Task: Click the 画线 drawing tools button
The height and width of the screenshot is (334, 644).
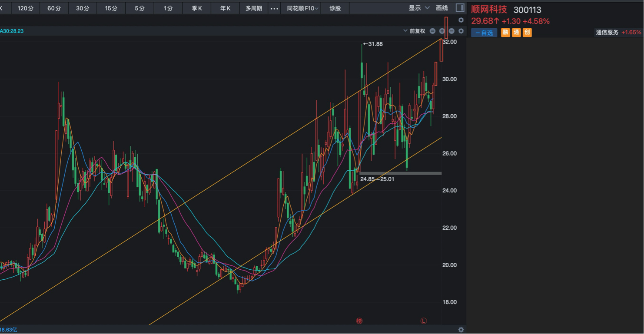Action: click(x=442, y=8)
